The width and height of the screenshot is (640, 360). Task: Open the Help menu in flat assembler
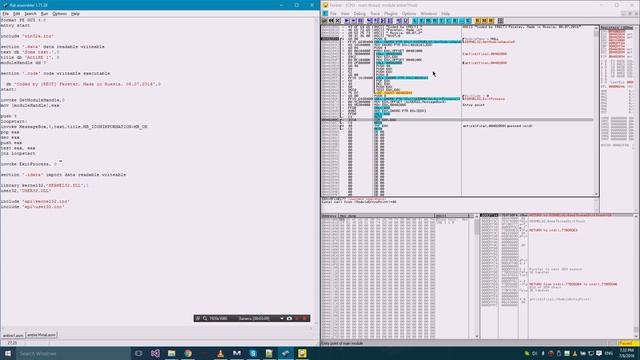[x=76, y=14]
